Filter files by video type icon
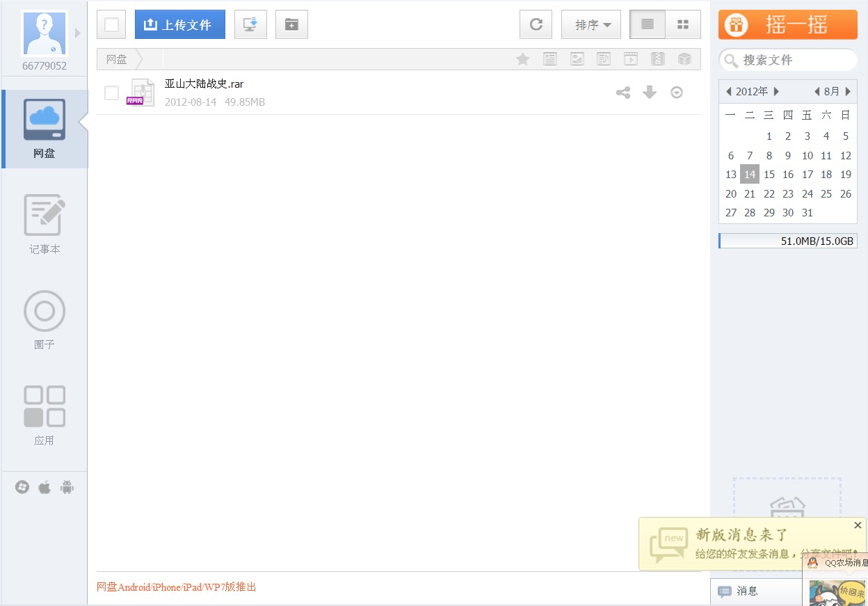Image resolution: width=868 pixels, height=606 pixels. [x=631, y=59]
